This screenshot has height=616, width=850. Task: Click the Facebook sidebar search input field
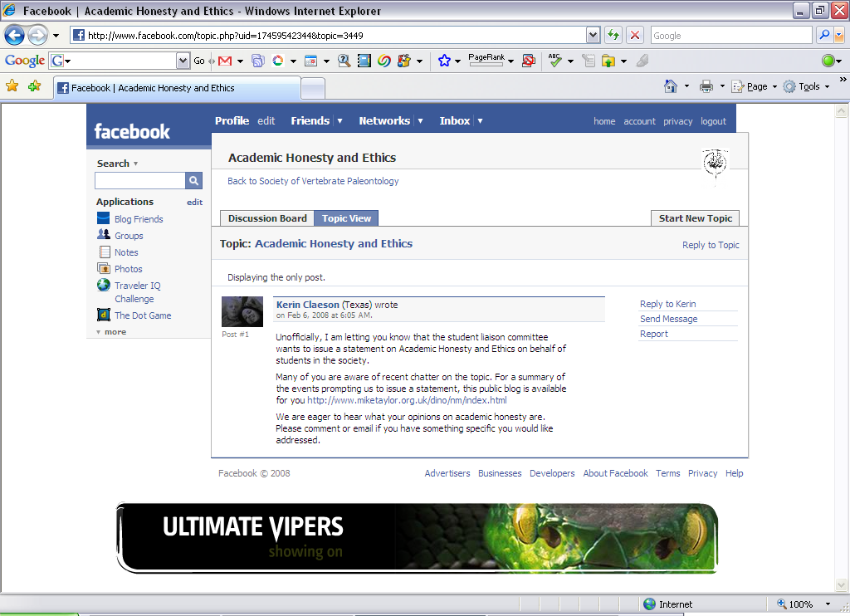pos(139,181)
